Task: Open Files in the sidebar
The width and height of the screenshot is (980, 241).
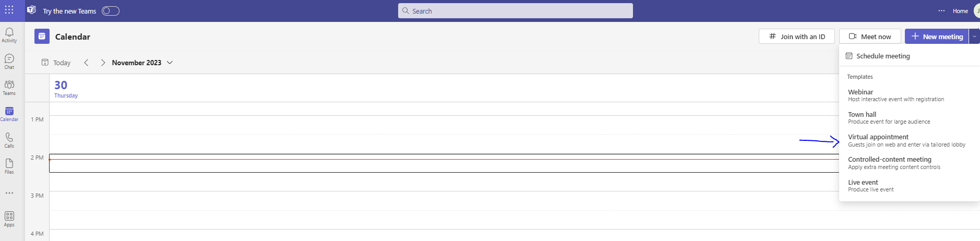Action: [x=9, y=166]
